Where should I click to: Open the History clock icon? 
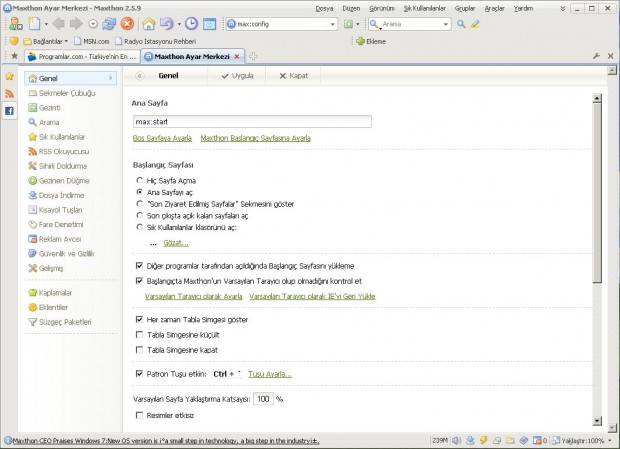(191, 24)
